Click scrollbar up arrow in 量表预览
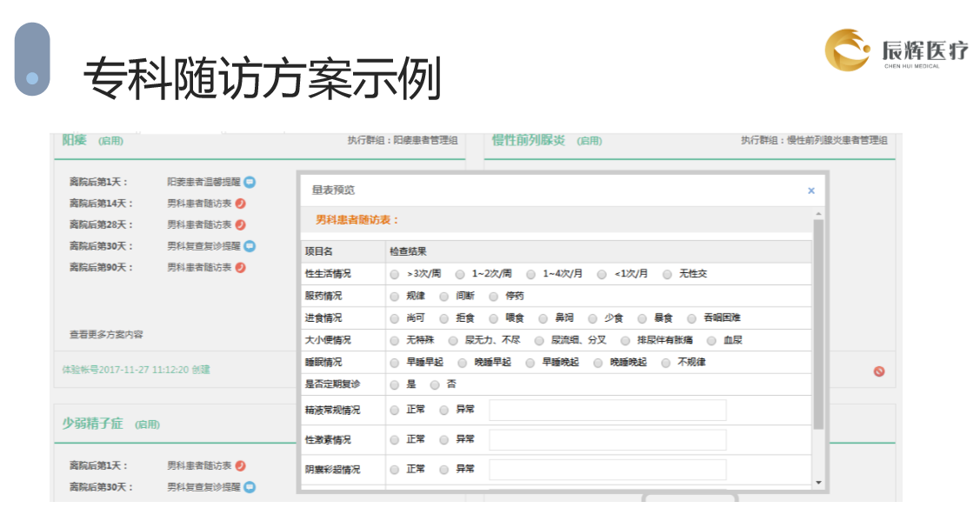 coord(818,214)
